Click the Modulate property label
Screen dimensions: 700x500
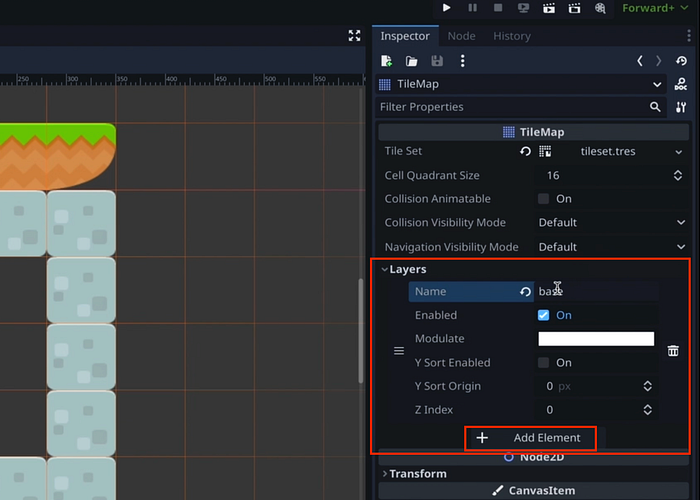439,339
